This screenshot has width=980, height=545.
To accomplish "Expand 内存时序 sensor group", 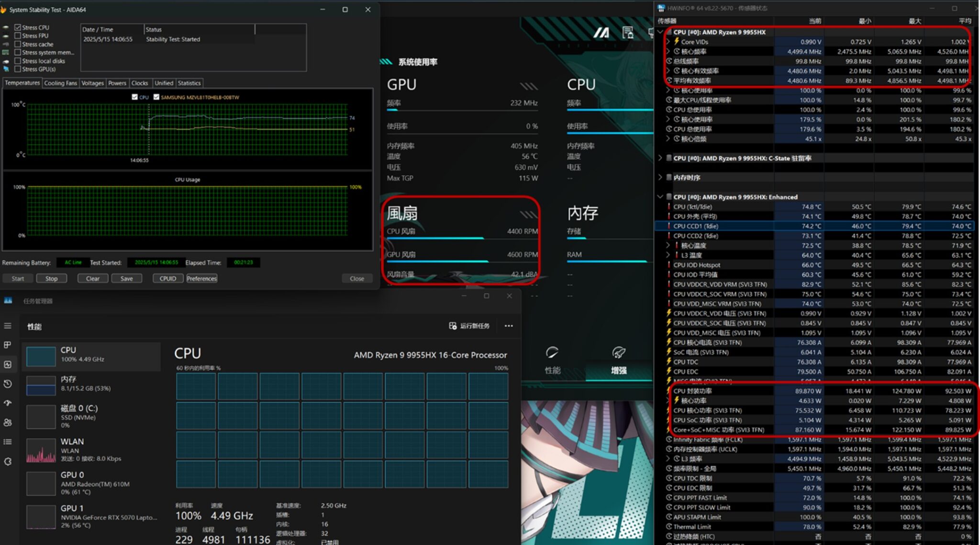I will [660, 177].
